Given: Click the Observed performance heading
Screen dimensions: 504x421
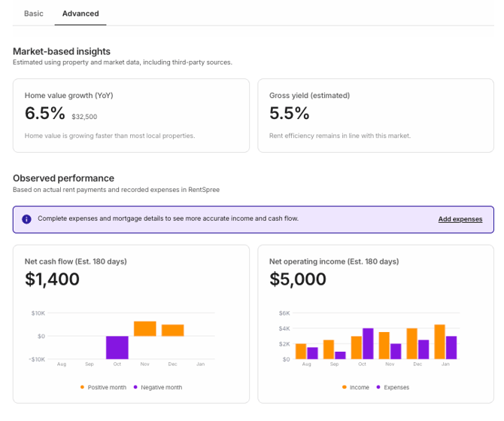Looking at the screenshot, I should pyautogui.click(x=63, y=178).
